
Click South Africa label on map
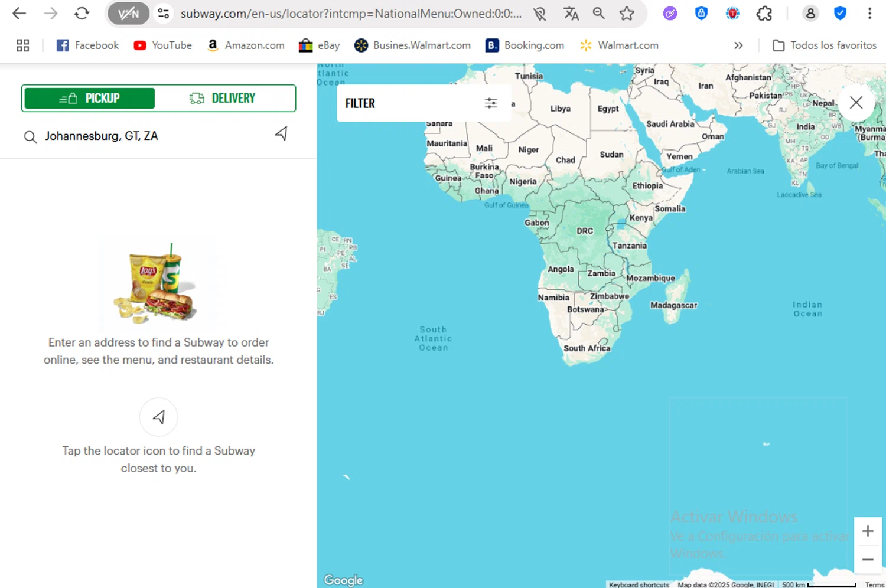tap(587, 348)
